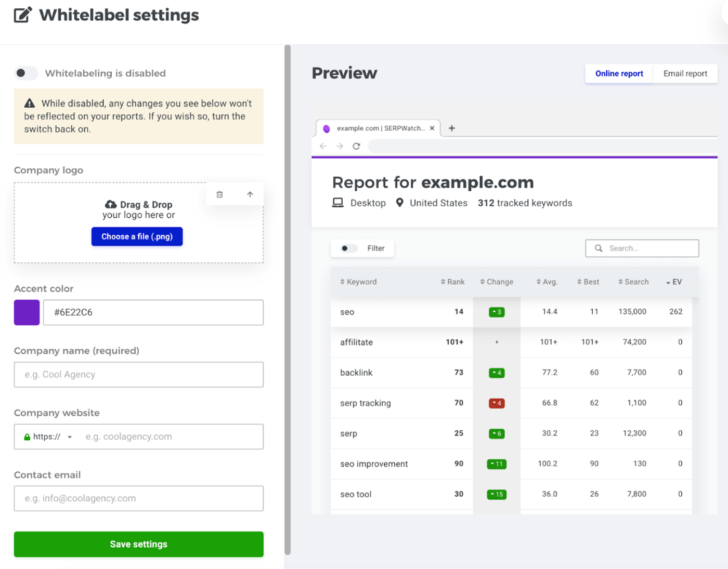Enable the Whitelabeling toggle switch
This screenshot has height=569, width=728.
click(26, 73)
